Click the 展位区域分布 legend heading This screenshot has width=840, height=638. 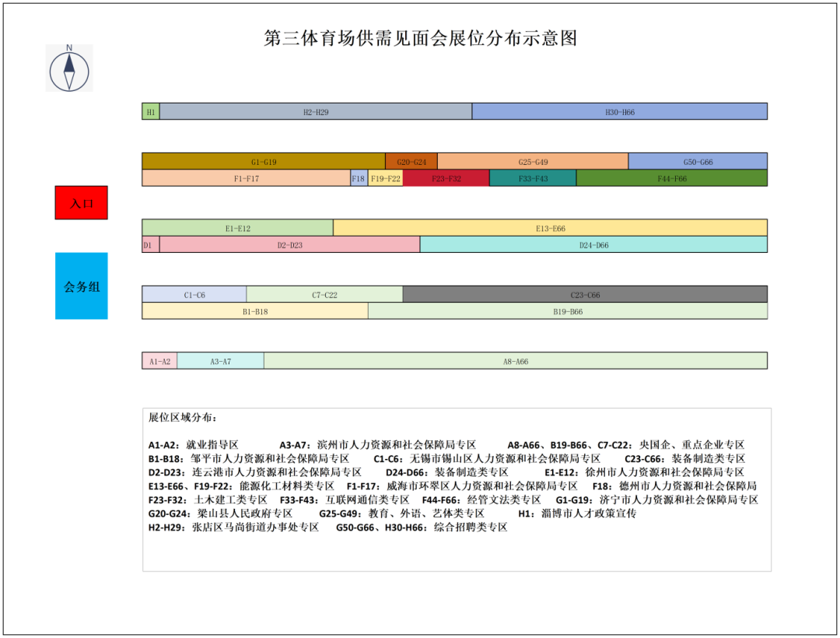(x=184, y=418)
